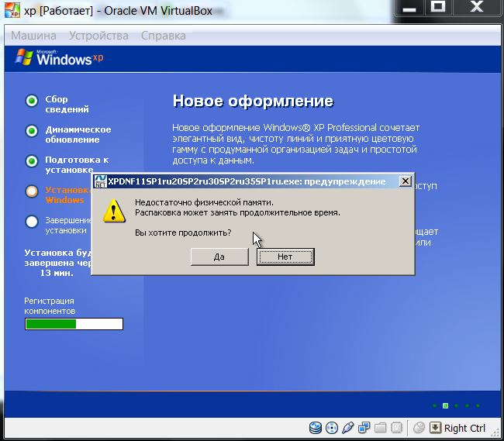Click the virtualization chip status icon
504x441 pixels.
point(396,428)
